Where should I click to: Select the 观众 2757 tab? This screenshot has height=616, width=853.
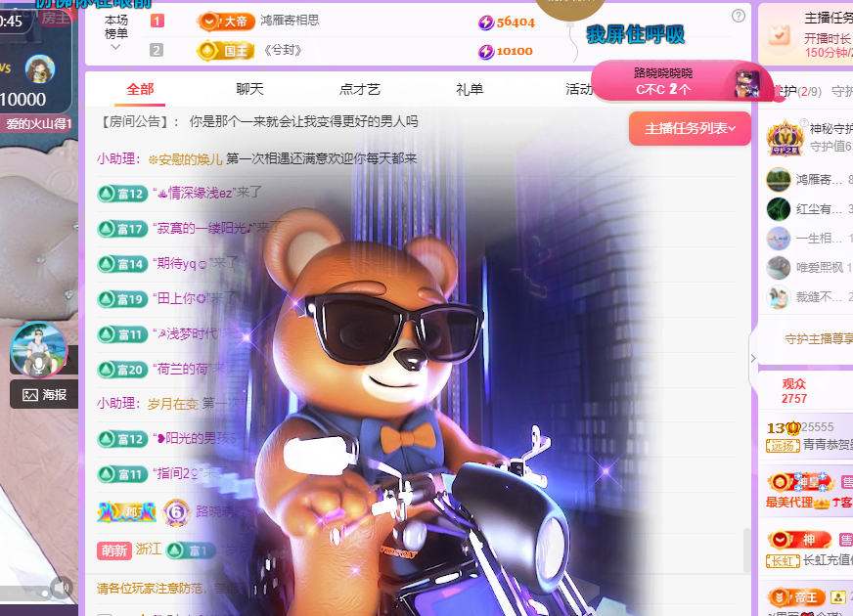coord(794,391)
